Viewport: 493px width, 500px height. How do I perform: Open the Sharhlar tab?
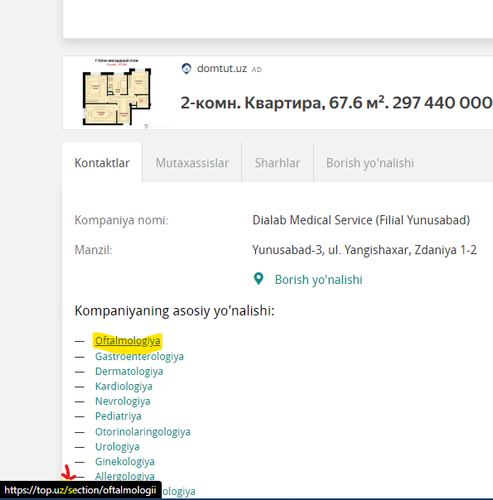[277, 163]
